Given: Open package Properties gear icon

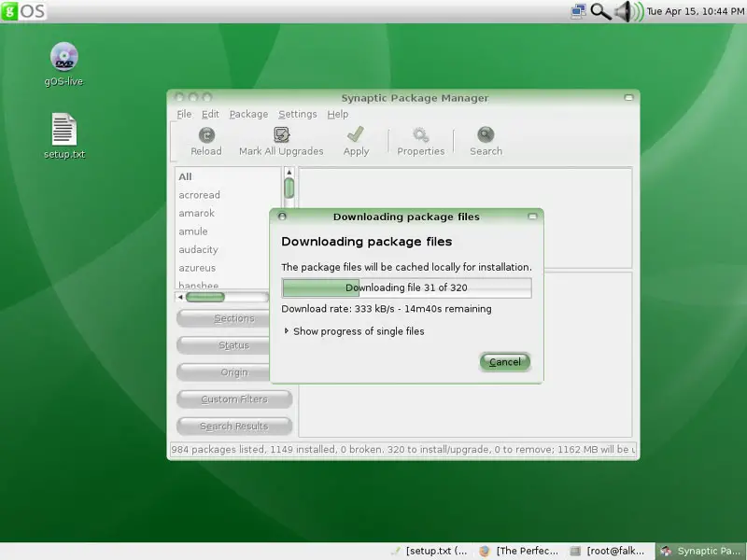Looking at the screenshot, I should (421, 135).
